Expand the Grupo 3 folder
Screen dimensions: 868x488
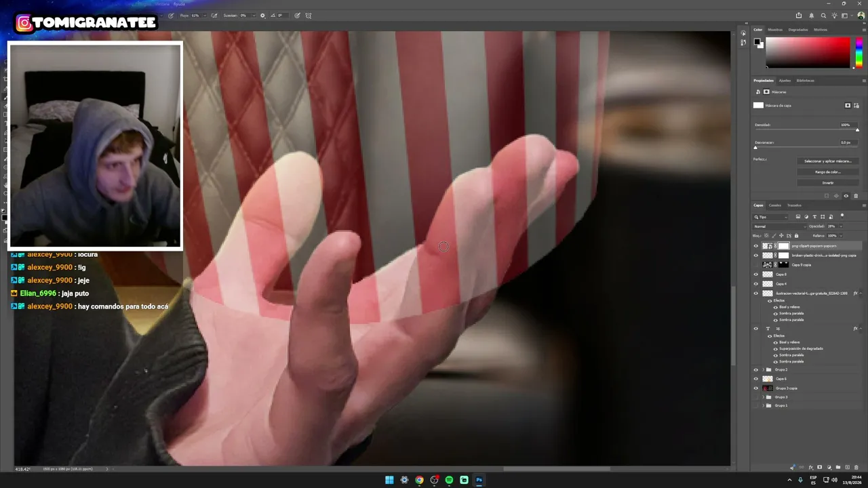point(763,397)
